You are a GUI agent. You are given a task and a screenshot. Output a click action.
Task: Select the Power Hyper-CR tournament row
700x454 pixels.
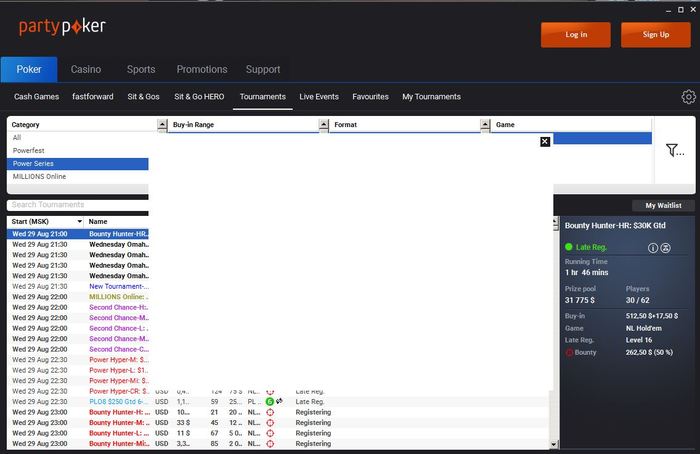point(78,391)
